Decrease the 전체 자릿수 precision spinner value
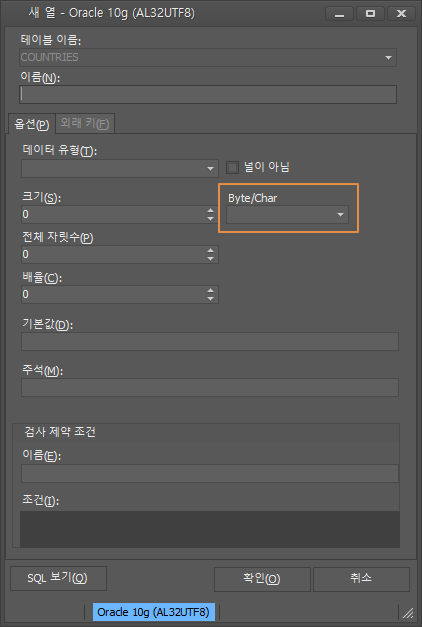This screenshot has height=627, width=422. (x=210, y=258)
